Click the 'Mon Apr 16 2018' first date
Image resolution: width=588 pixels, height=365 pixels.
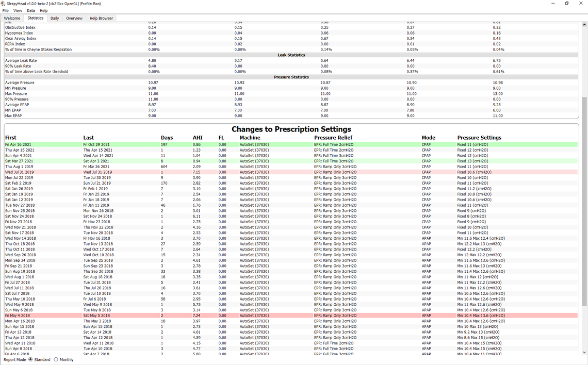click(x=20, y=321)
